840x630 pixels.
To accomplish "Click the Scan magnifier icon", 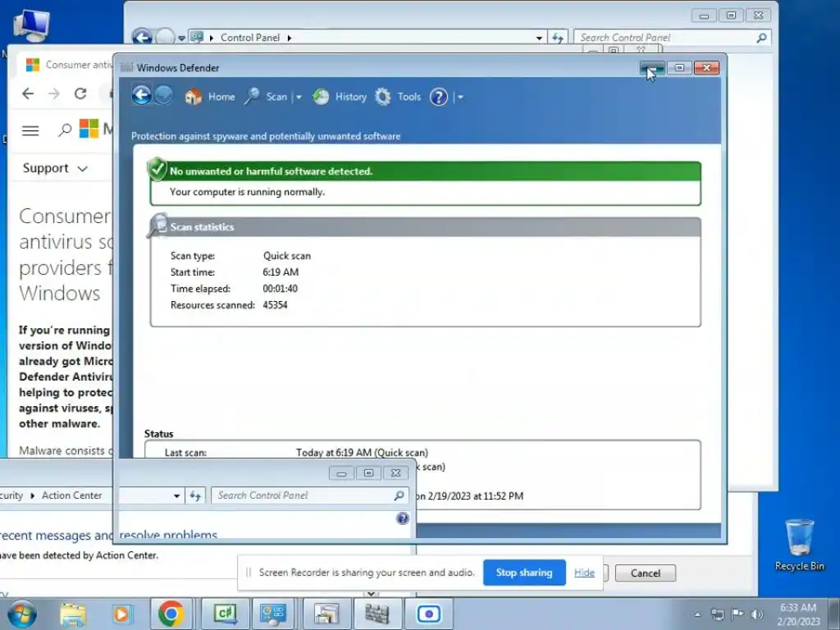I will [252, 97].
